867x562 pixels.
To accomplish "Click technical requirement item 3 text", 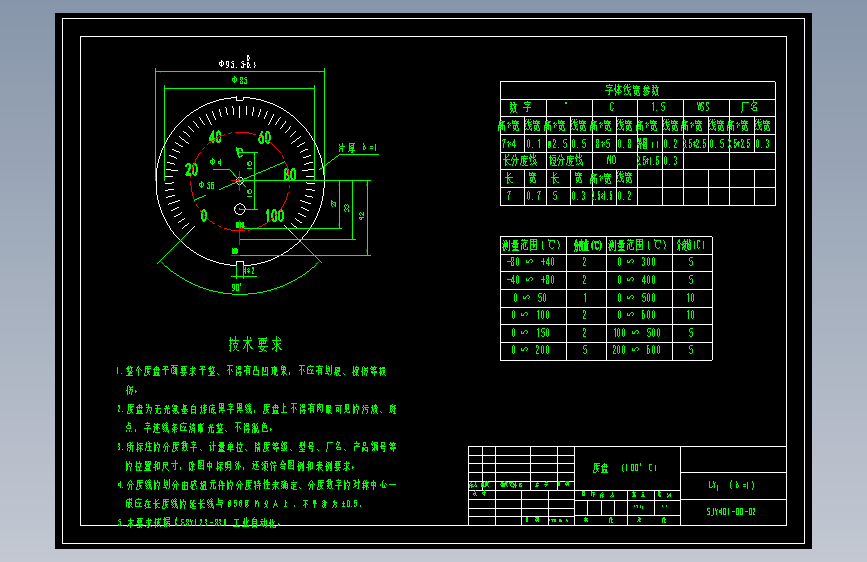I will 257,456.
